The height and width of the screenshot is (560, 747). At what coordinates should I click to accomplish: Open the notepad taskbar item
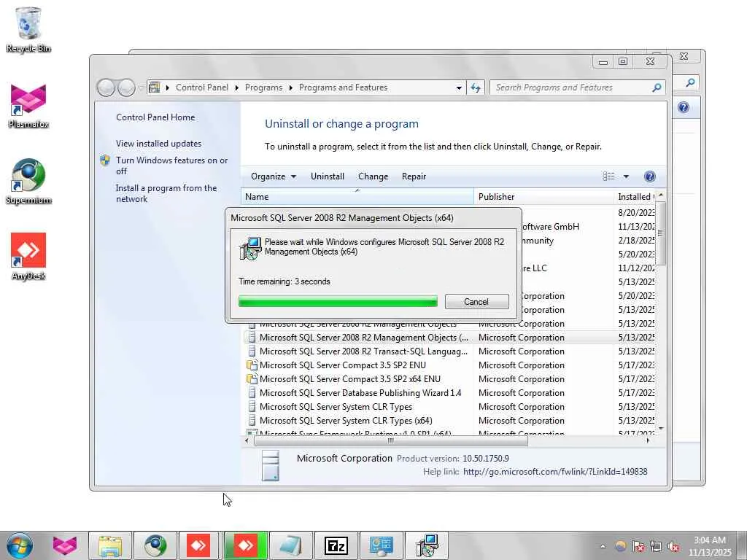290,545
